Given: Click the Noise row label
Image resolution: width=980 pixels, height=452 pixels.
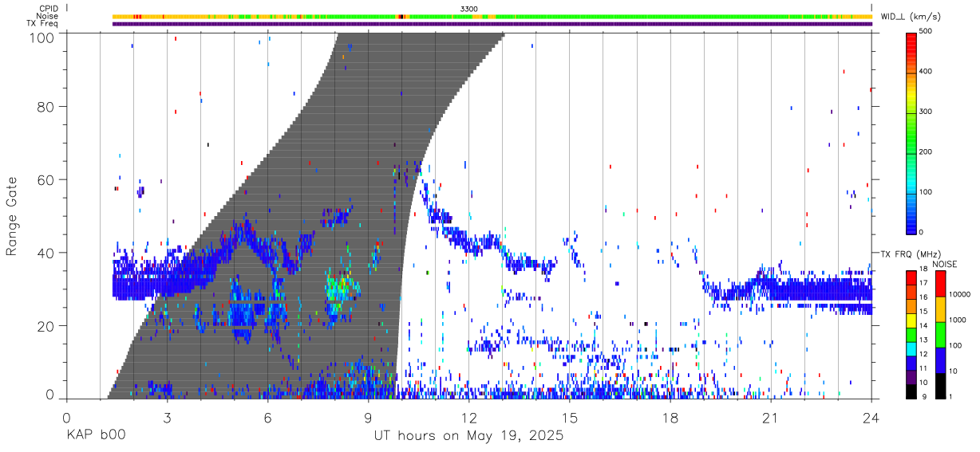Looking at the screenshot, I should (47, 16).
